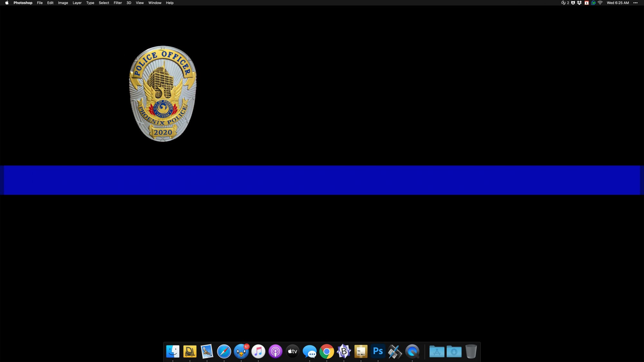
Task: Open the Trash in the Dock
Action: click(x=471, y=351)
